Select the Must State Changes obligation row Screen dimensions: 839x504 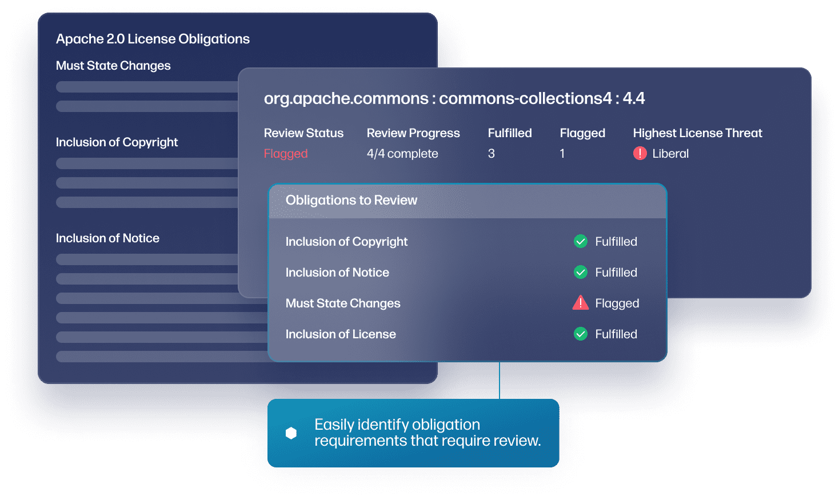[467, 303]
